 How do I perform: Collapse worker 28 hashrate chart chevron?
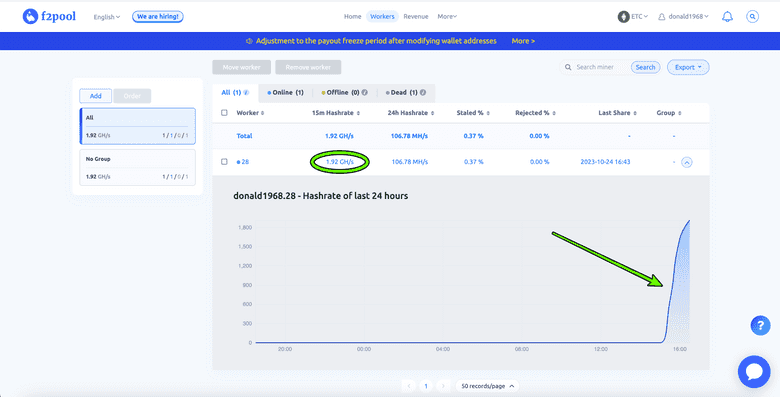pos(686,162)
